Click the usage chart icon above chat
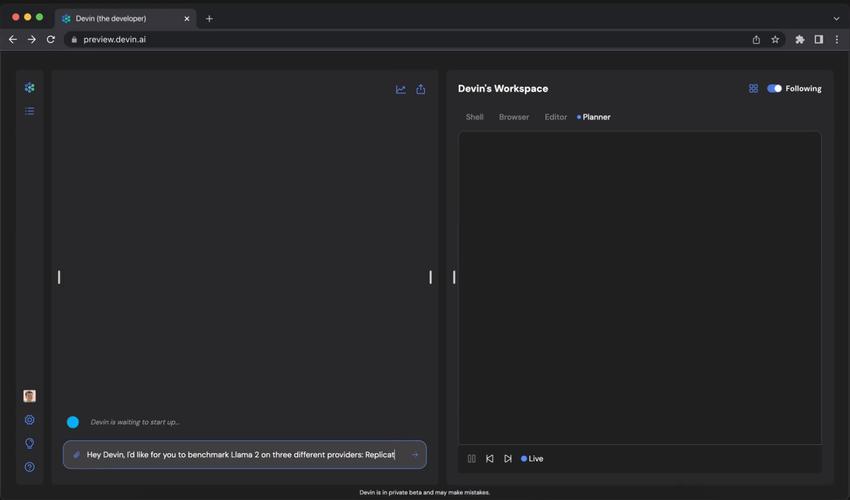This screenshot has height=500, width=850. click(401, 90)
